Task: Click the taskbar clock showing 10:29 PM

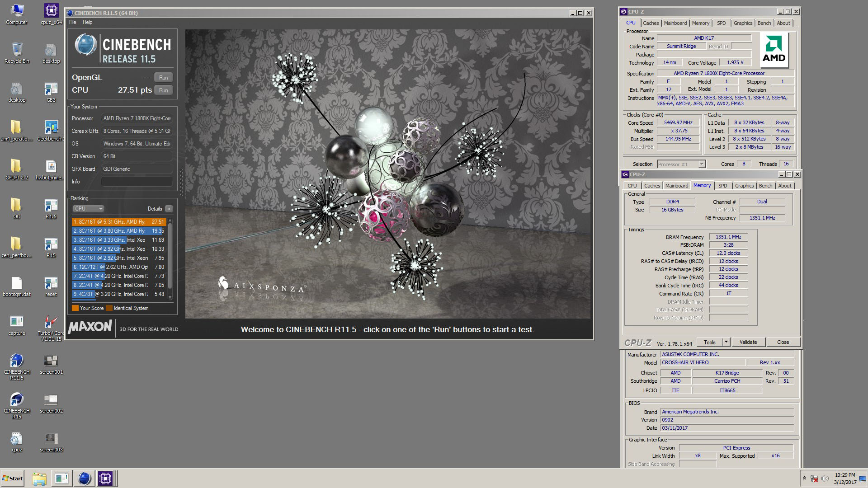Action: point(845,479)
